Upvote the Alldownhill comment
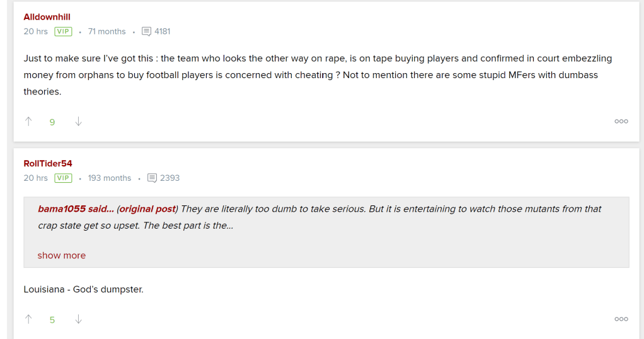Viewport: 644px width, 339px height. pyautogui.click(x=28, y=122)
